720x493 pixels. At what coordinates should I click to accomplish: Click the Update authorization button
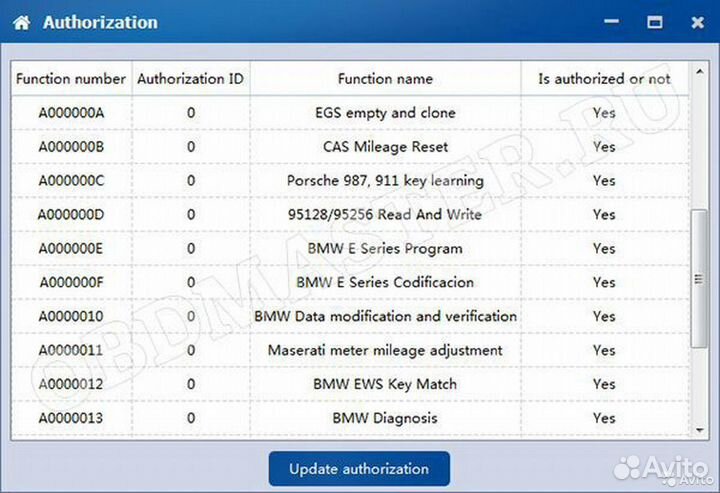click(x=359, y=468)
